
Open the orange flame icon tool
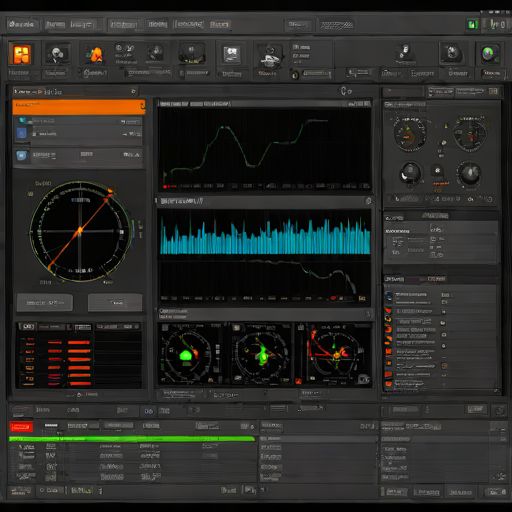pos(95,54)
